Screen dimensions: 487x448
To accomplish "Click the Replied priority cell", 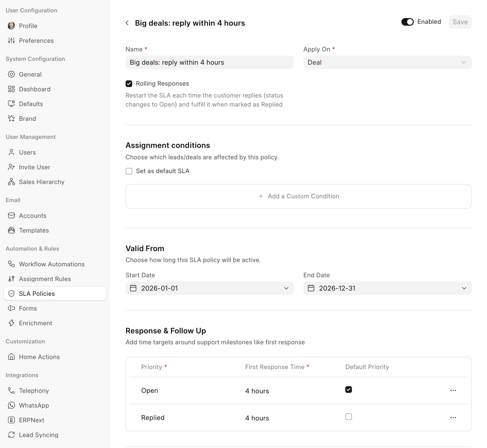I will point(153,418).
